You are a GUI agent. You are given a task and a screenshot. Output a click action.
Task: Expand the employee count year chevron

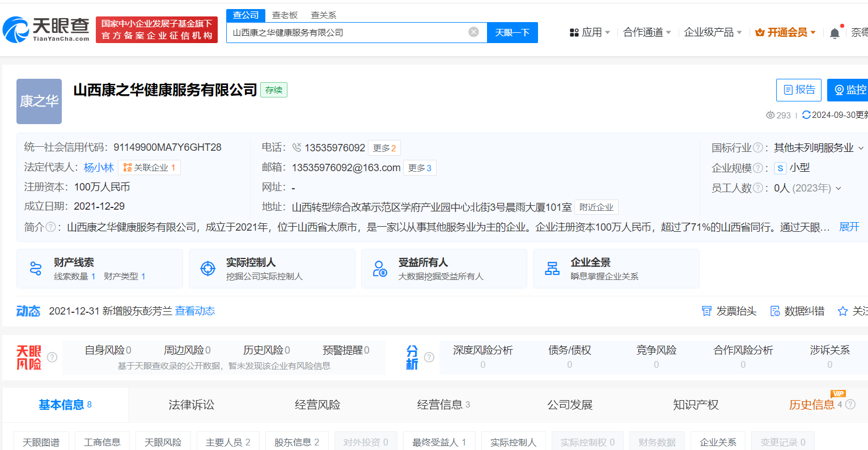(x=839, y=189)
